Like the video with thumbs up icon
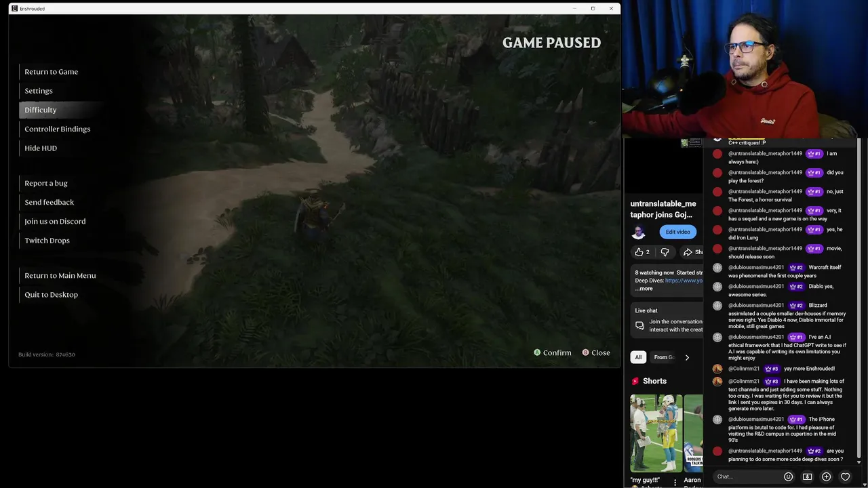The width and height of the screenshot is (868, 488). (639, 252)
